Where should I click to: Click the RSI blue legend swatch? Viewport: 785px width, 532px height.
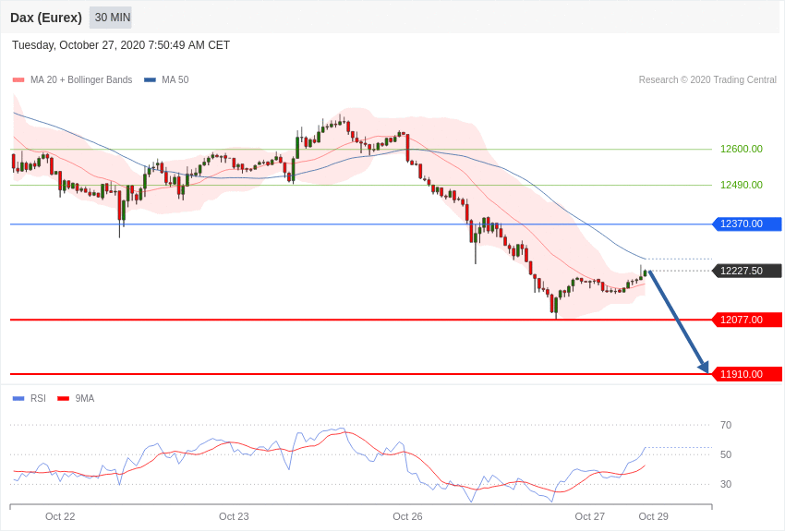18,399
